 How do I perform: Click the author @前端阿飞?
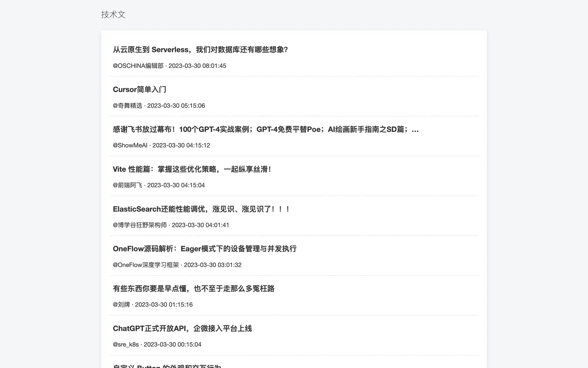pyautogui.click(x=127, y=185)
